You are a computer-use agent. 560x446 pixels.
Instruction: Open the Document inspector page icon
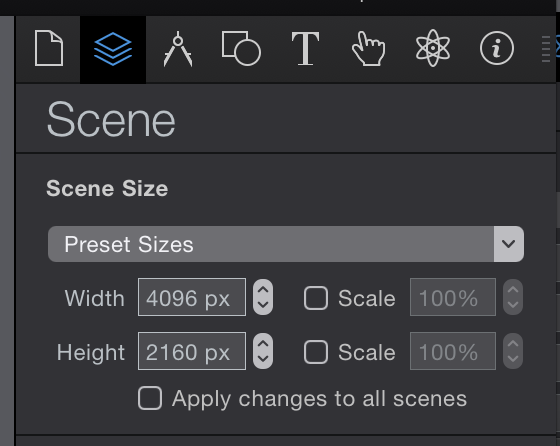(x=49, y=48)
